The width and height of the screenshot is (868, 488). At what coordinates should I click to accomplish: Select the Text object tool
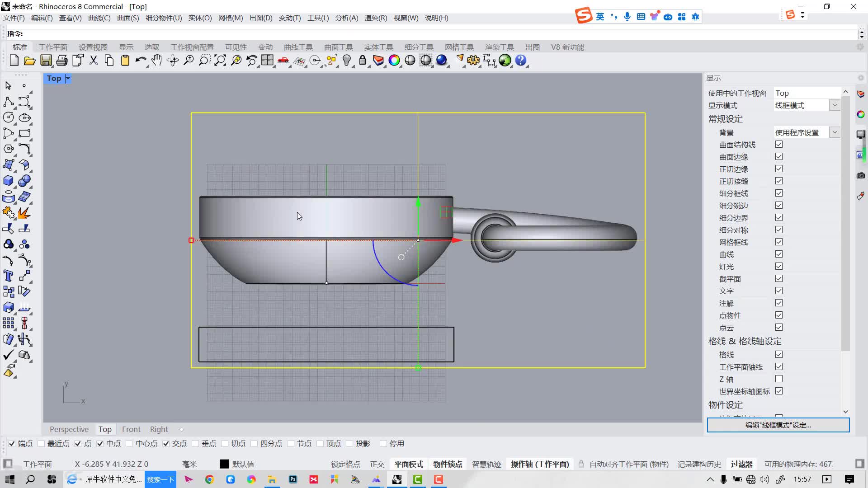(x=9, y=276)
